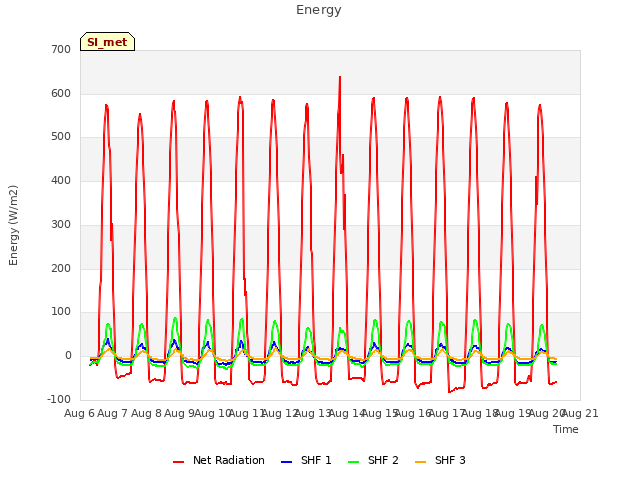Image resolution: width=640 pixels, height=480 pixels.
Task: Click the Aug 21 x-axis tick label
Action: coord(580,413)
